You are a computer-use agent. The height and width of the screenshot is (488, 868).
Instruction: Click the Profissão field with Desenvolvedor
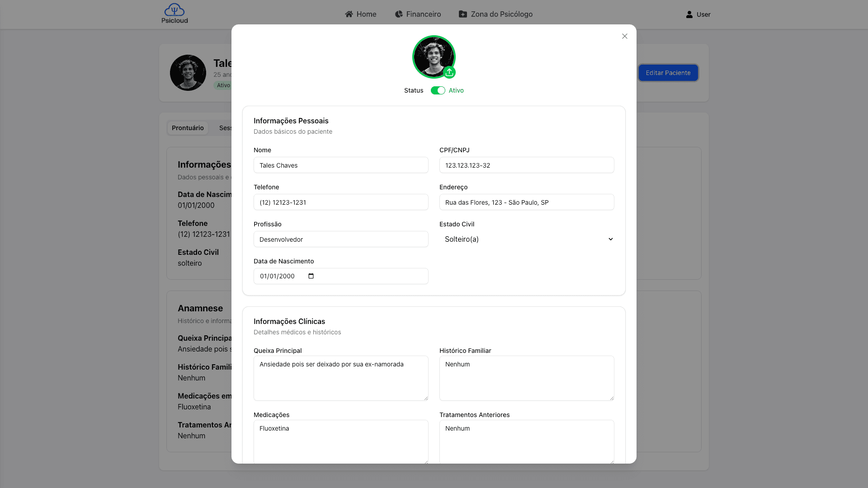341,239
